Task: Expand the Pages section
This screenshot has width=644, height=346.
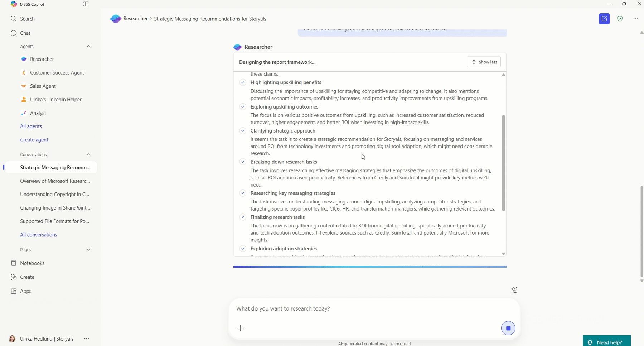Action: tap(88, 250)
